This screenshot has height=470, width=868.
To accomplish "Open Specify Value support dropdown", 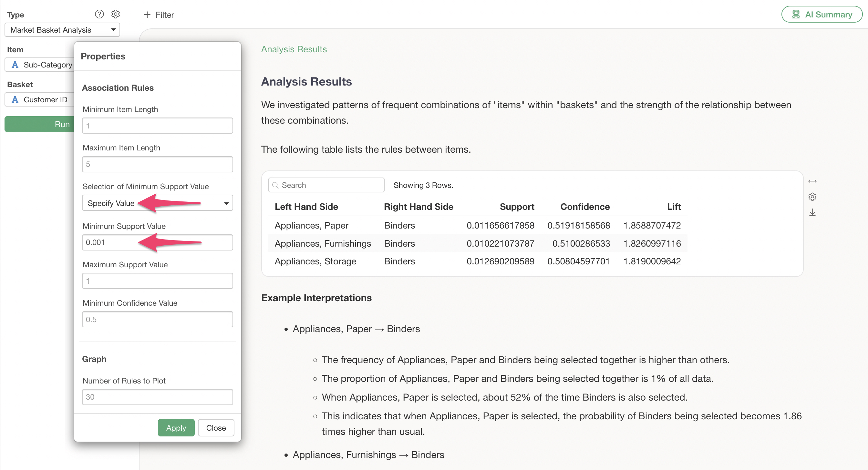I will point(157,203).
